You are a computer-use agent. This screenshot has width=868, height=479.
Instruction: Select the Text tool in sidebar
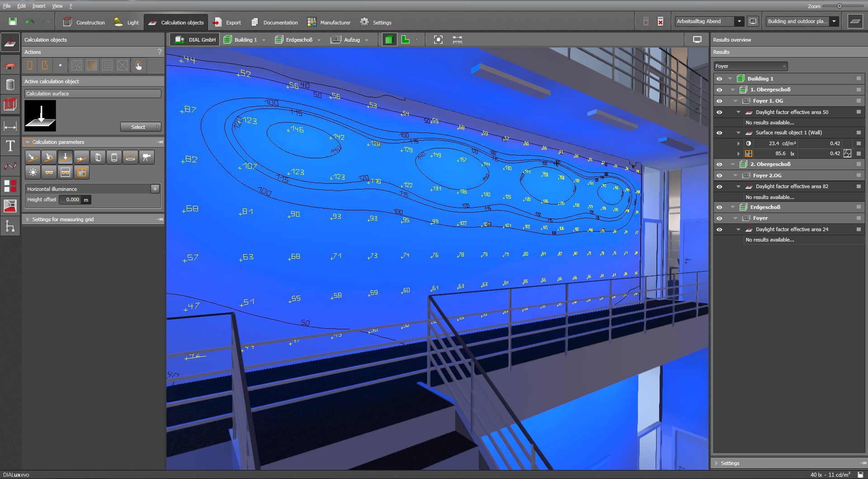[x=10, y=146]
